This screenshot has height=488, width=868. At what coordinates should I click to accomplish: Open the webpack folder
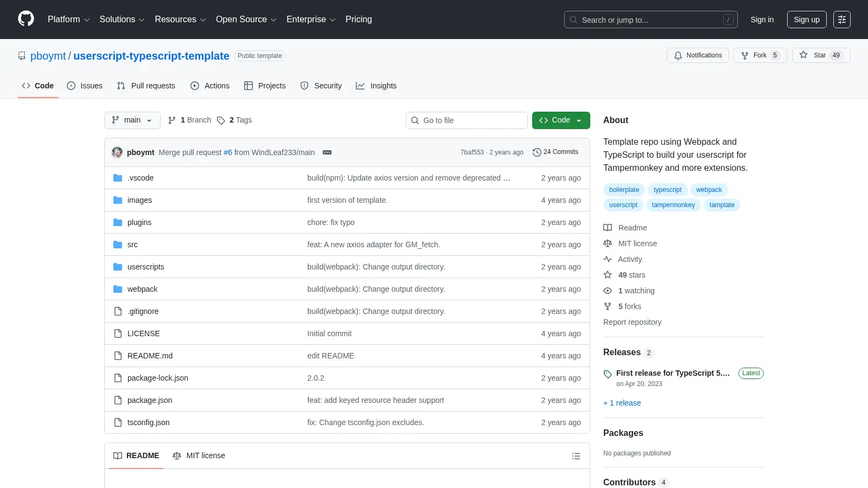[x=142, y=289]
